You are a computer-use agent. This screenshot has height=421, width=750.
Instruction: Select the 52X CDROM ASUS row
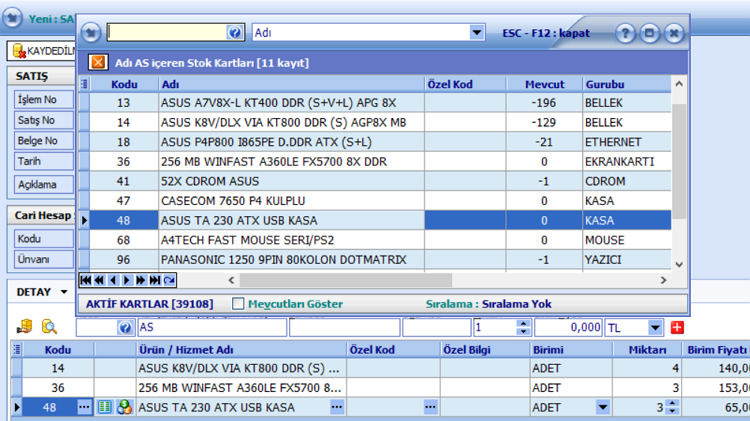pyautogui.click(x=380, y=181)
